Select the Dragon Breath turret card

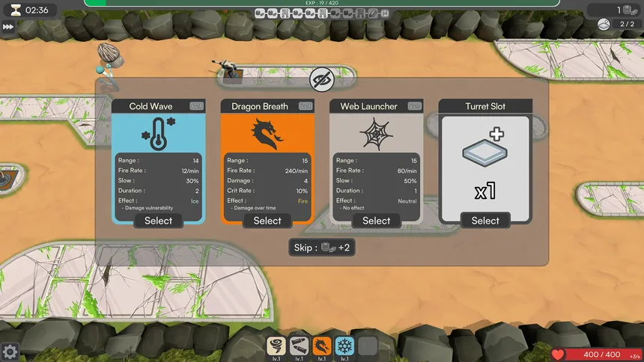(x=267, y=221)
